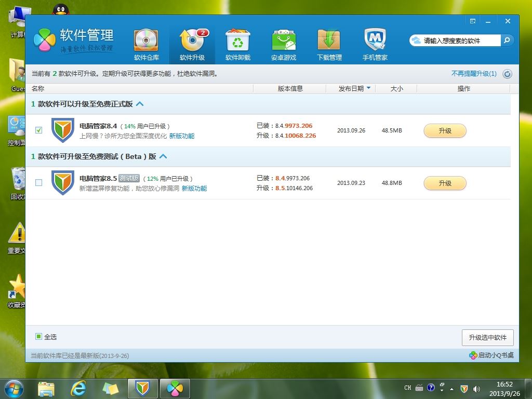Select the star 收藏 shortcut desktop icon

click(x=17, y=291)
